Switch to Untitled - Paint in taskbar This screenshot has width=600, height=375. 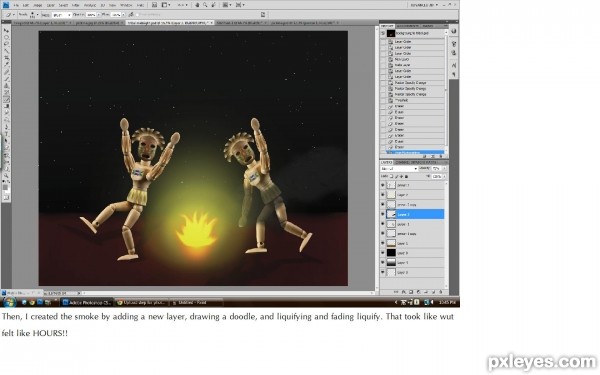[x=196, y=302]
